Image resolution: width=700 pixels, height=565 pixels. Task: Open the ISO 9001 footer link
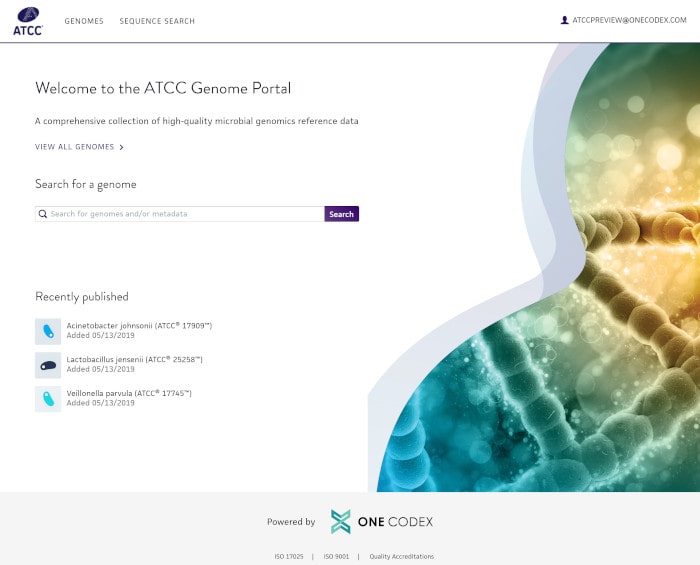coord(334,556)
